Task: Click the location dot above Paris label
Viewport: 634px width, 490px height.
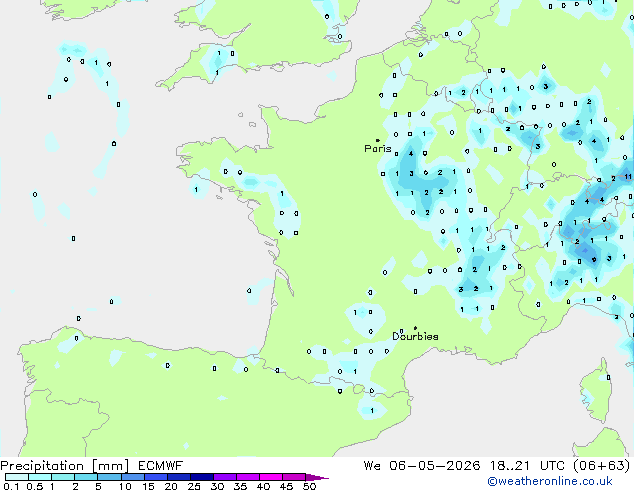Action: pos(378,140)
